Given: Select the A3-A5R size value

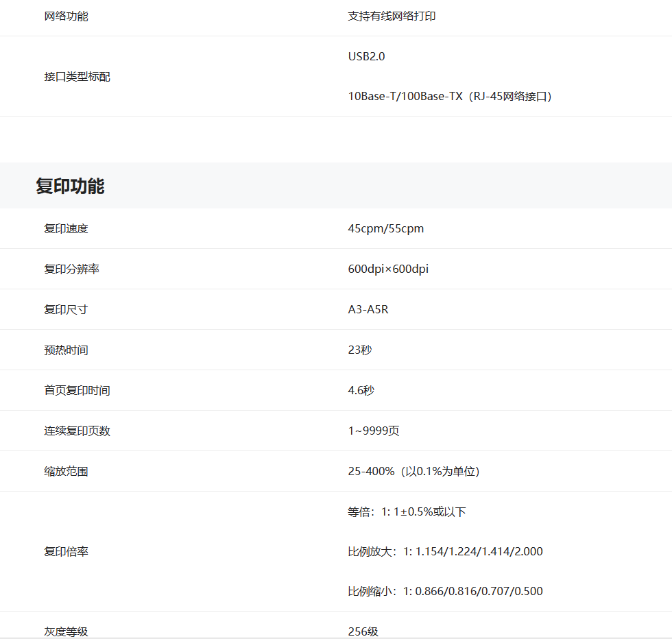Looking at the screenshot, I should [x=368, y=310].
